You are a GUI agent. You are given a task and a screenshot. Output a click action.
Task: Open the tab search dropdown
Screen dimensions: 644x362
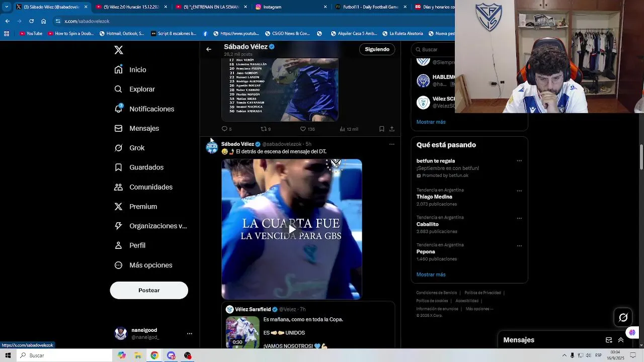[7, 7]
